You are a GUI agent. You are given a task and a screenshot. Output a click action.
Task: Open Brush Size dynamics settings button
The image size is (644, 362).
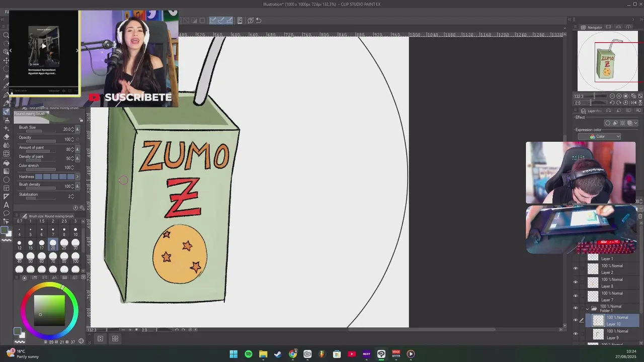point(77,129)
